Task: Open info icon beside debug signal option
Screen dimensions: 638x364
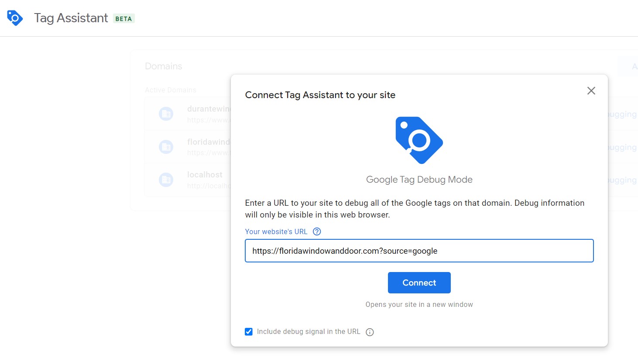Action: coord(370,332)
